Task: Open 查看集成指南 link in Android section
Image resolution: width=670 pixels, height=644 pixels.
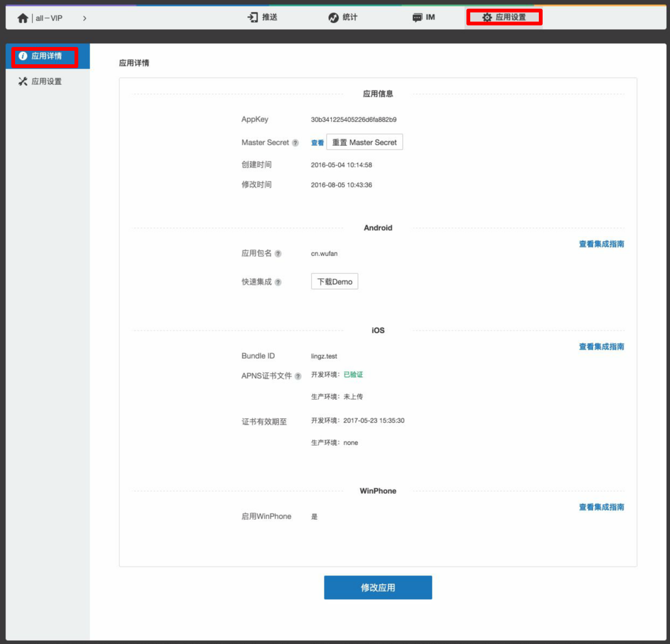Action: coord(601,244)
